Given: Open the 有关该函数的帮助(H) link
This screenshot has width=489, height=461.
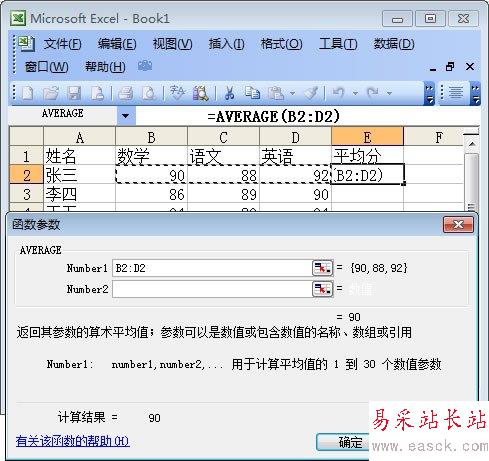Looking at the screenshot, I should click(x=73, y=441).
